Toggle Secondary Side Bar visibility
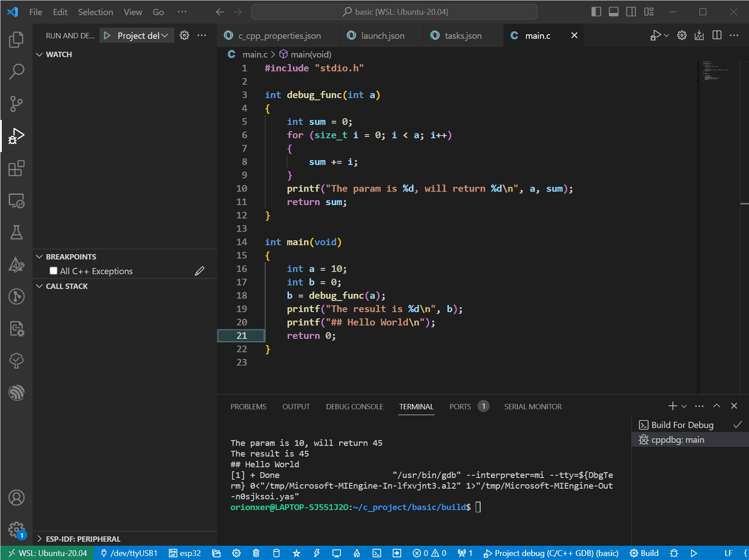 [631, 12]
